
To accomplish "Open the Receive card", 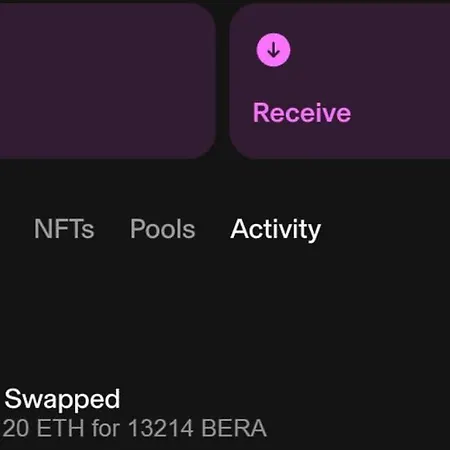I will click(339, 81).
